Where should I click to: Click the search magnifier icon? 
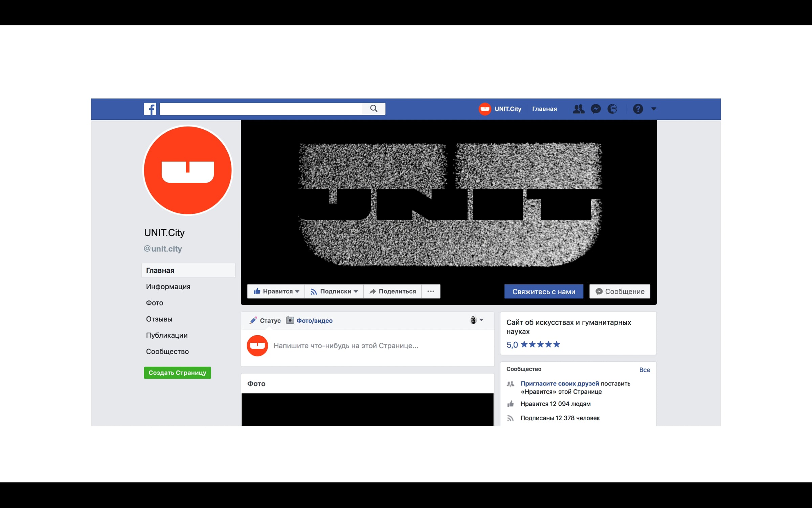(x=374, y=108)
